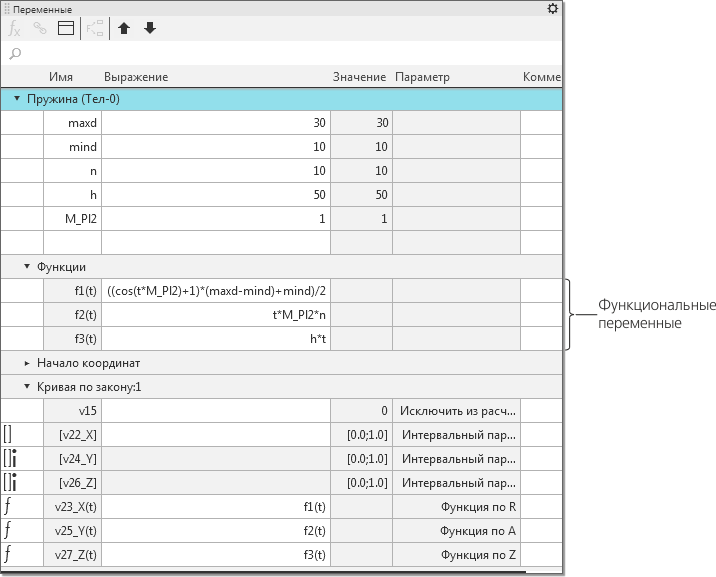
Task: Select the f1(t) expression cell
Action: click(216, 291)
